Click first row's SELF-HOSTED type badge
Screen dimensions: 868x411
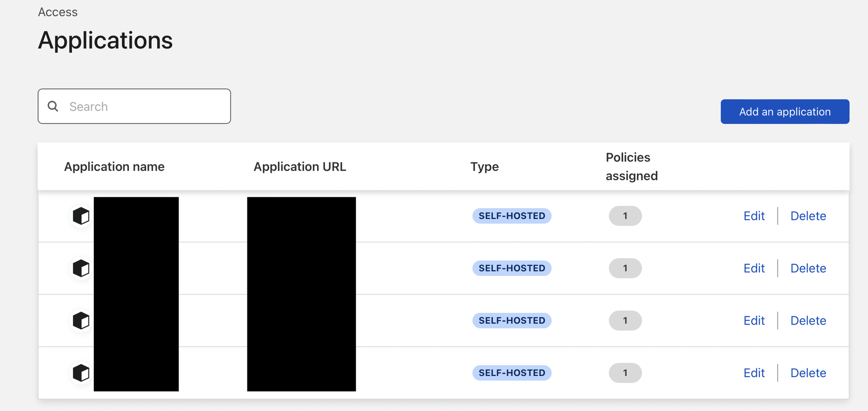coord(512,216)
